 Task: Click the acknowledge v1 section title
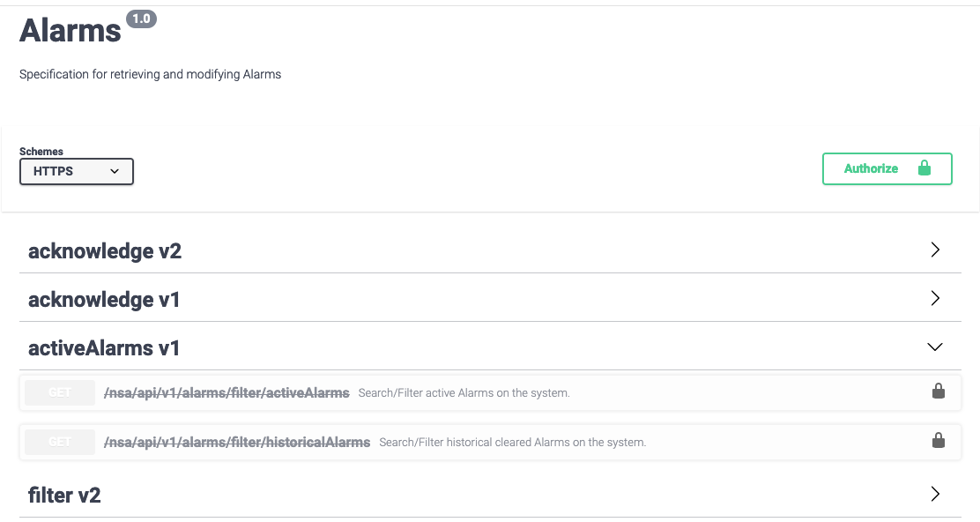[x=104, y=300]
